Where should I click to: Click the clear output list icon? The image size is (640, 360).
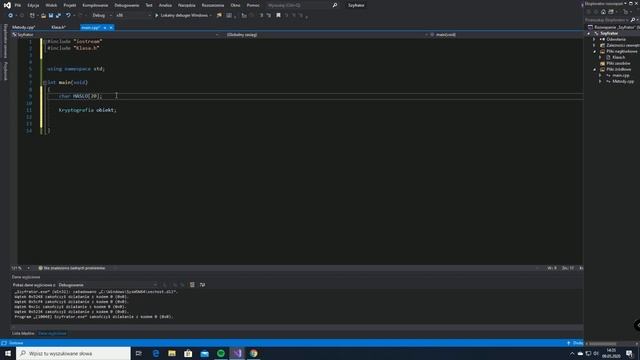(192, 285)
